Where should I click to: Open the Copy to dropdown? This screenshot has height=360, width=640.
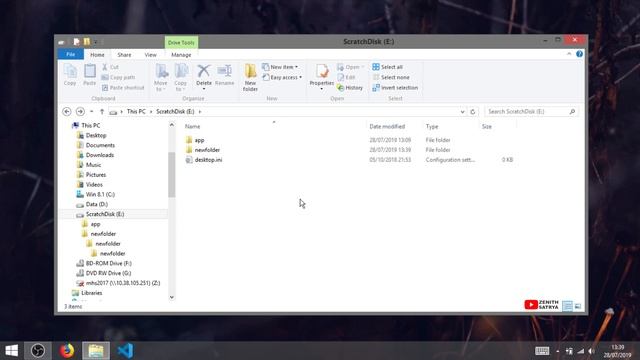coord(181,78)
